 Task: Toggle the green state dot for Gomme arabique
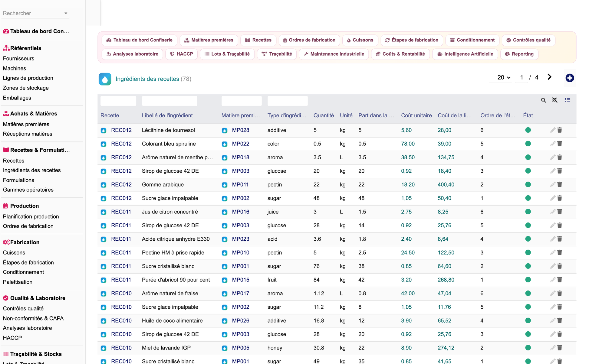point(528,184)
